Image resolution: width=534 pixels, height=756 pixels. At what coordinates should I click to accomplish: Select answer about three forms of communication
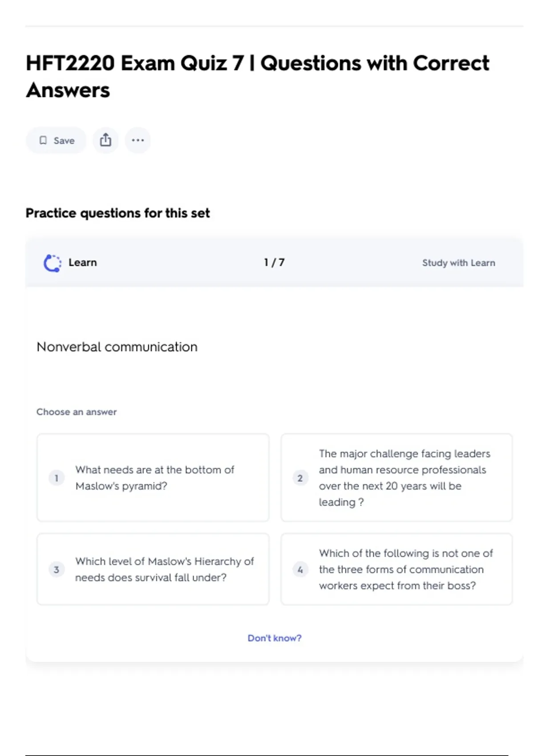405,569
